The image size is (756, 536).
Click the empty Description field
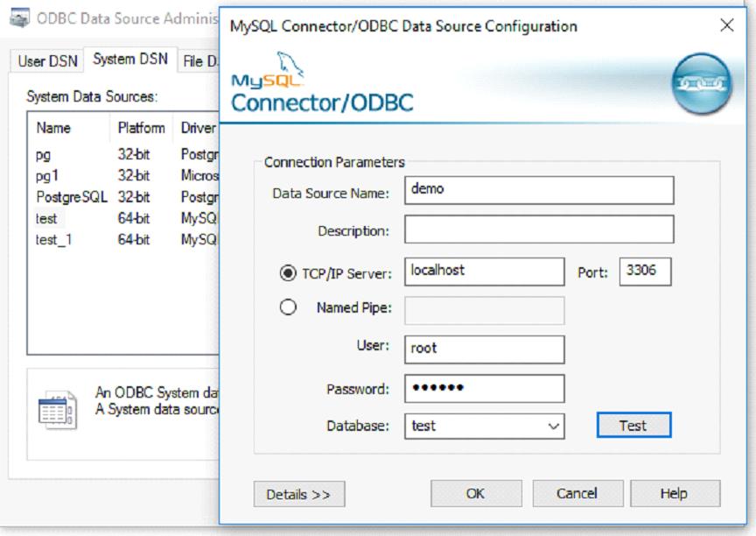(539, 229)
